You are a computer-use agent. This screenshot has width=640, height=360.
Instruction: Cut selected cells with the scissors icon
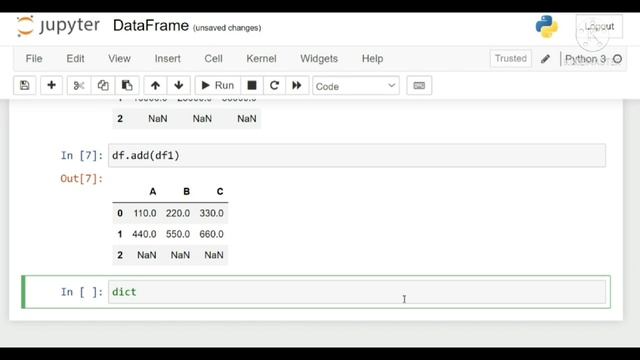[x=79, y=85]
